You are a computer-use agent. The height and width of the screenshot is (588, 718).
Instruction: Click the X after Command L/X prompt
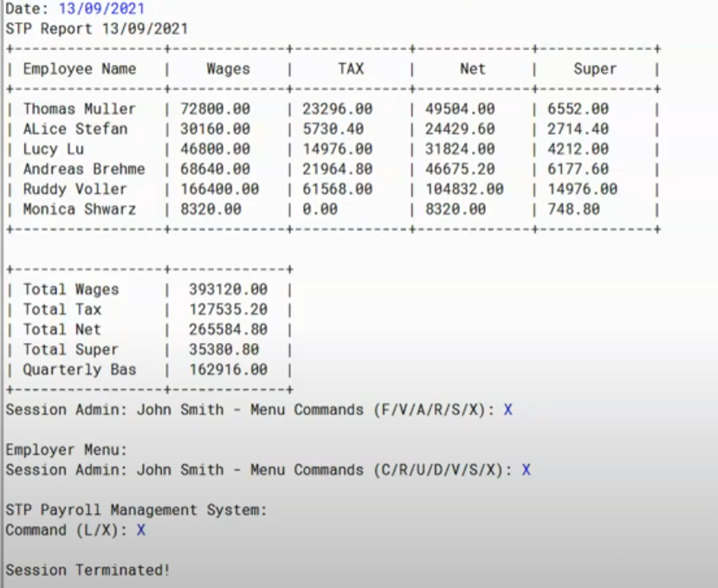(140, 529)
